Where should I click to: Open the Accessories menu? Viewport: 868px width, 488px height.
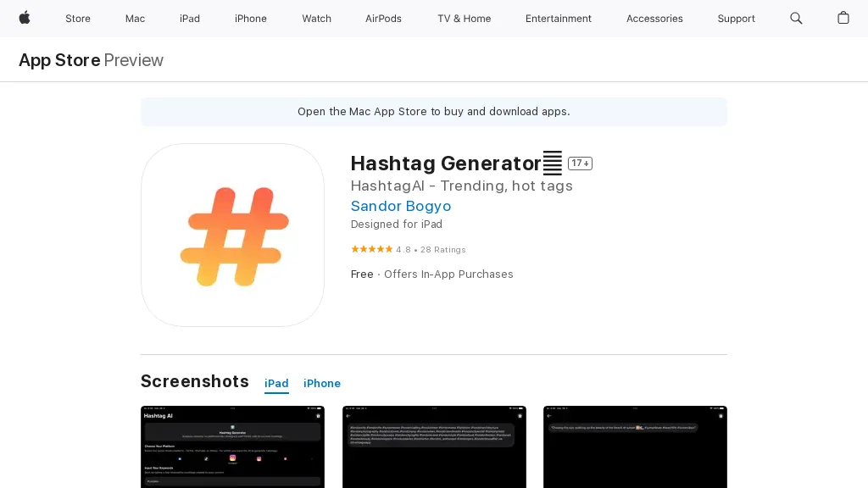point(654,19)
